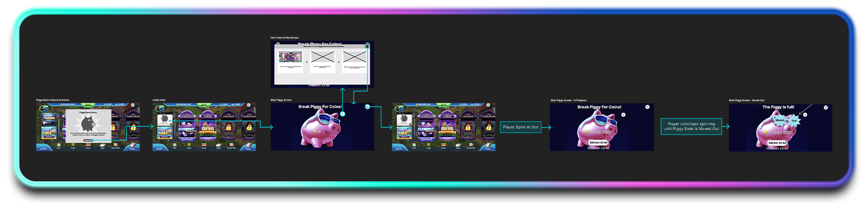Click the Pearl Diving promo banner
This screenshot has height=208, width=868.
coord(48,119)
